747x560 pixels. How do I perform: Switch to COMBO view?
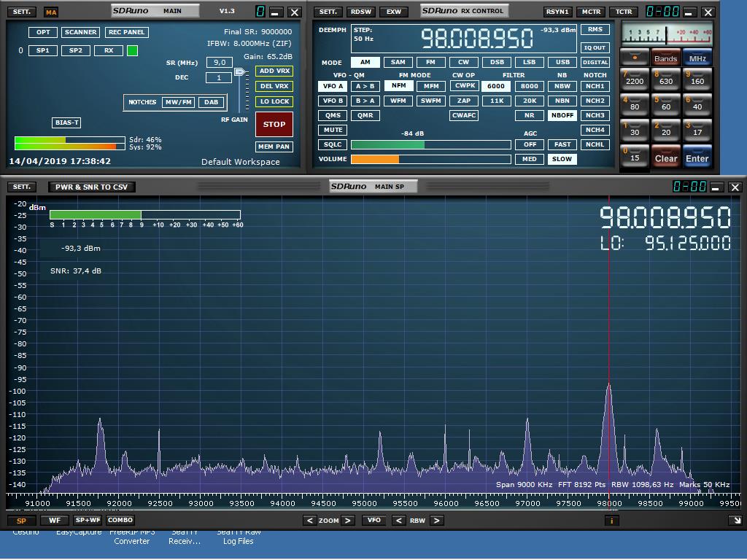120,520
